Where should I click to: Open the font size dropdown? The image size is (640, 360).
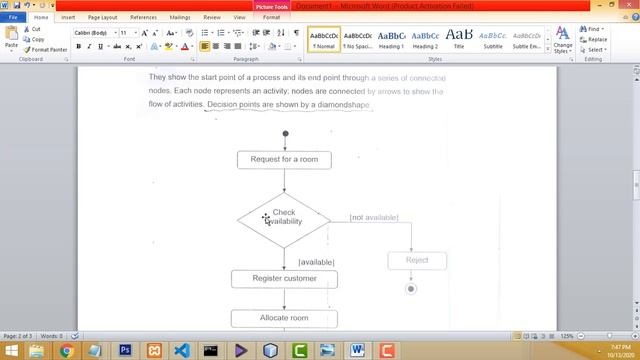[x=136, y=33]
